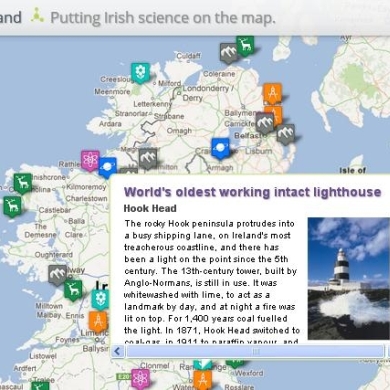
Task: Click the Armagh map label
Action: 220,168
